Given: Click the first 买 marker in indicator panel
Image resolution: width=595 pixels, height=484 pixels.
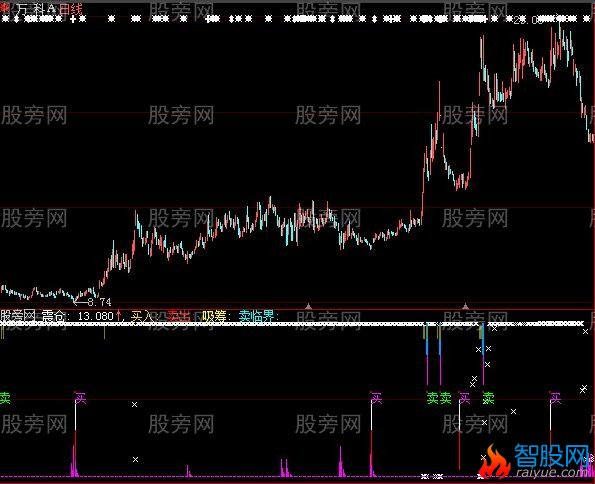Looking at the screenshot, I should (80, 398).
